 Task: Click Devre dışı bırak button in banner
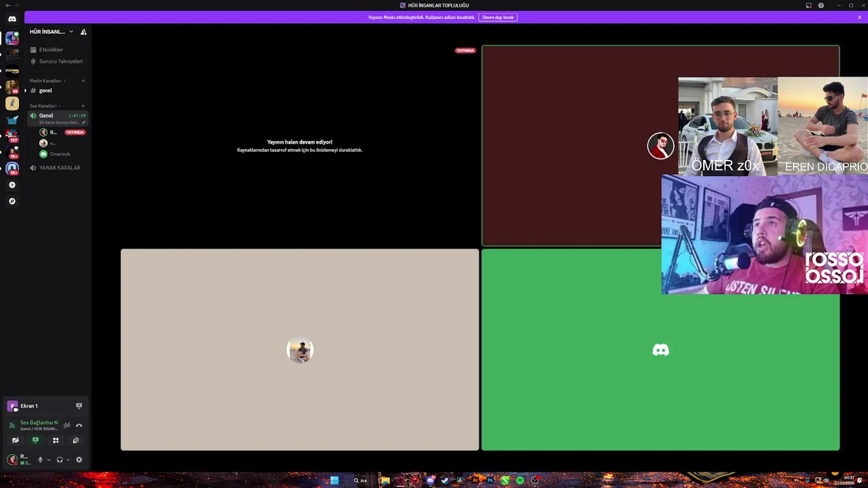(498, 17)
